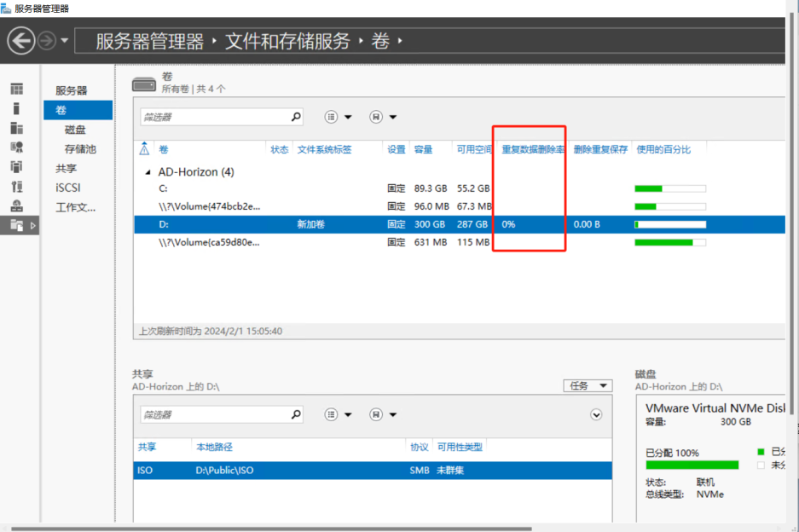799x532 pixels.
Task: Open the seventh sidebar role icon
Action: [x=17, y=205]
